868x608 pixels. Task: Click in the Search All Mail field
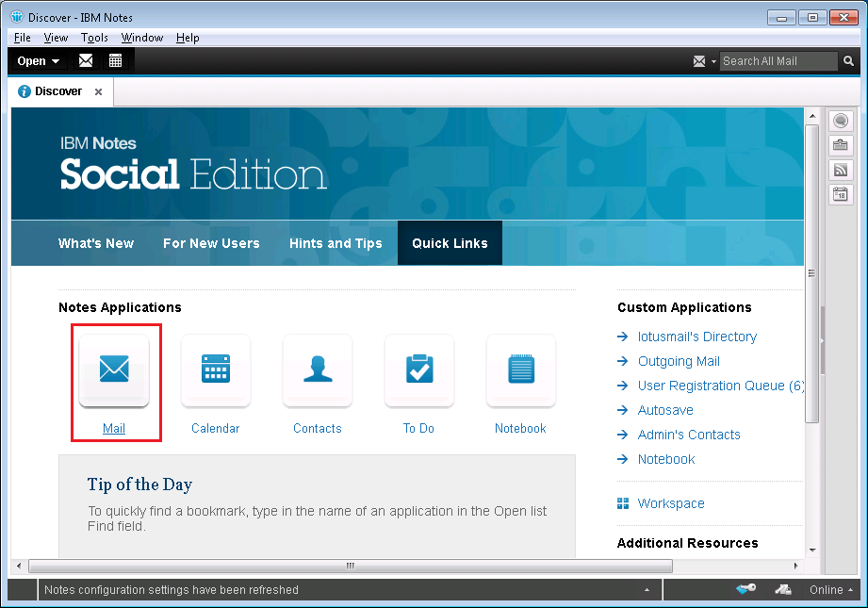pyautogui.click(x=779, y=61)
